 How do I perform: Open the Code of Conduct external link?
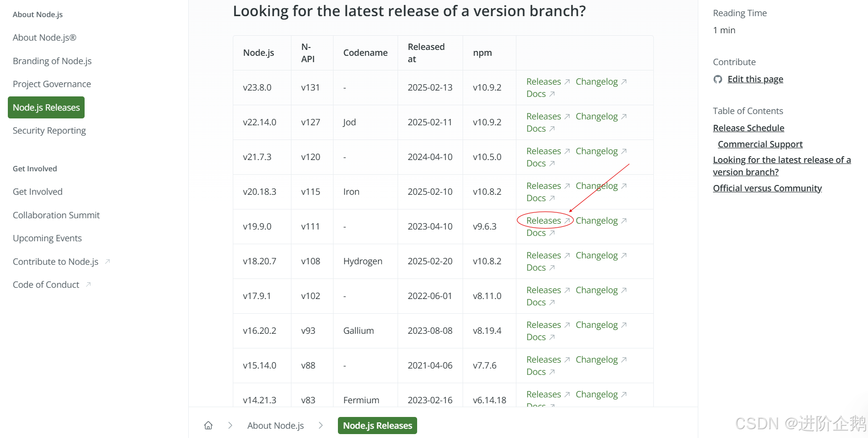46,285
